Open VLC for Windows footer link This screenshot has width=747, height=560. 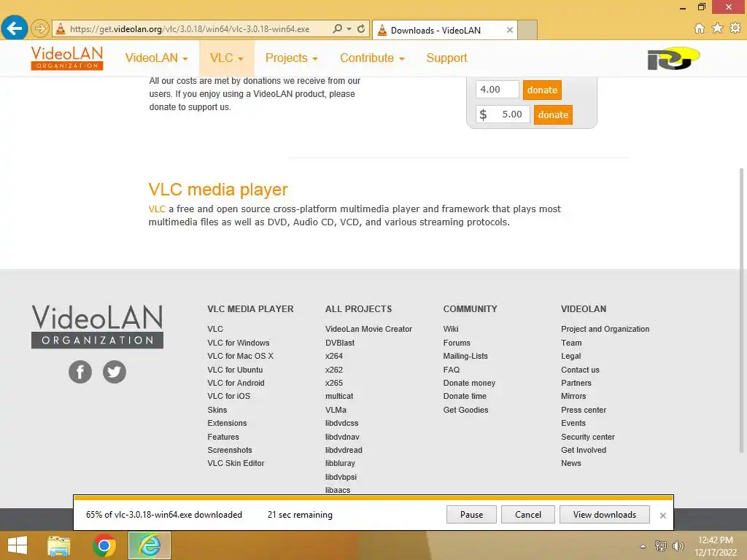(x=239, y=343)
